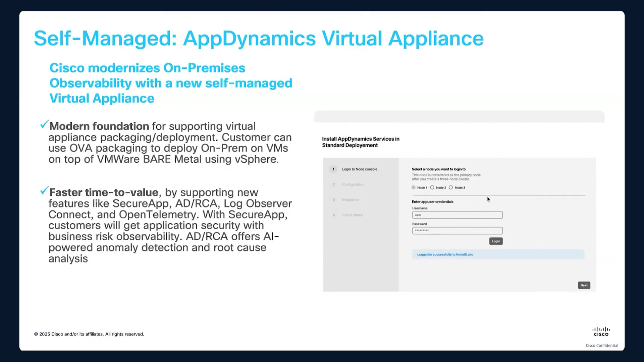The width and height of the screenshot is (644, 362).
Task: Click the 'Cisco modernizes On-Premises Observability' subtitle
Action: 171,83
